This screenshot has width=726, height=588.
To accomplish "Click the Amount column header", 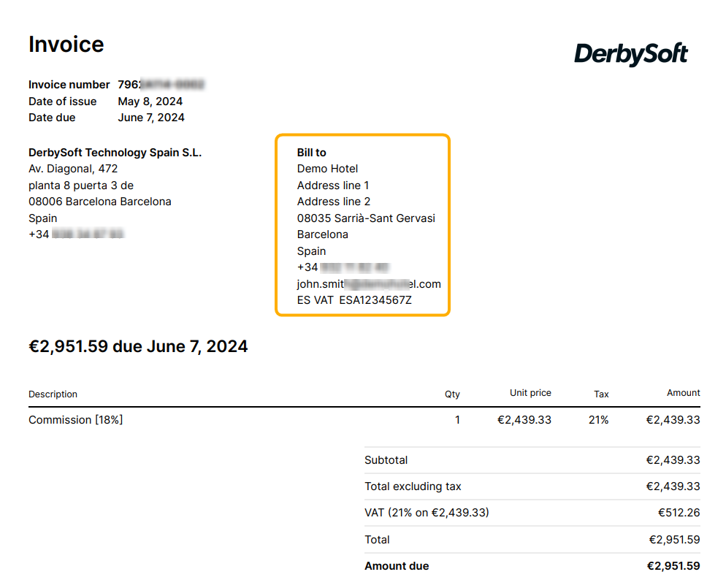I will tap(683, 393).
